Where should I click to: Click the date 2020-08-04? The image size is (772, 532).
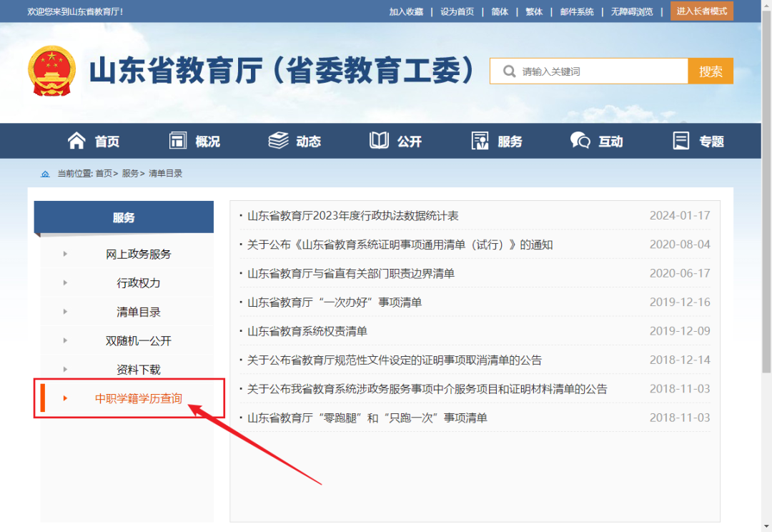click(x=680, y=245)
